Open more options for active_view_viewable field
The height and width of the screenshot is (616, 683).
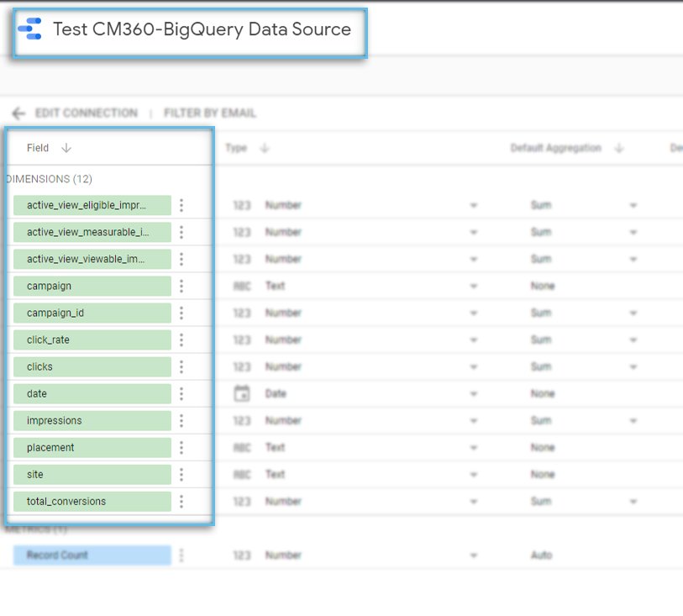[181, 259]
